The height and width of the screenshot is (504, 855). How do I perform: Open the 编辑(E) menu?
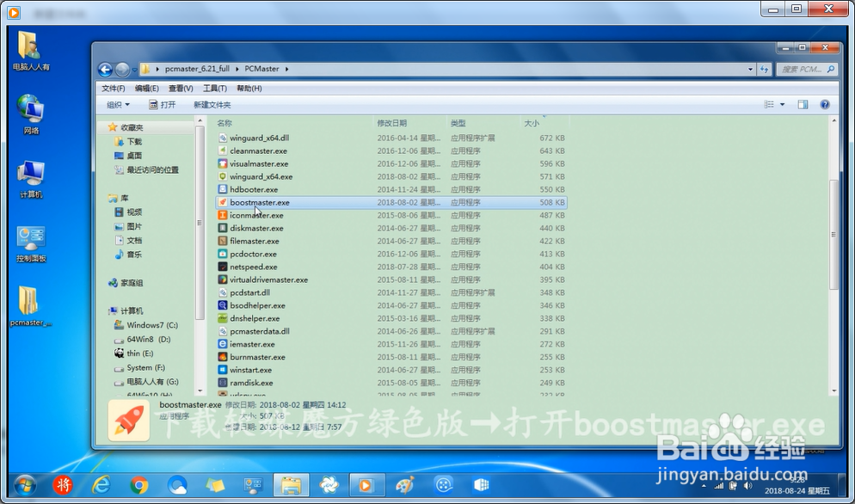click(147, 89)
